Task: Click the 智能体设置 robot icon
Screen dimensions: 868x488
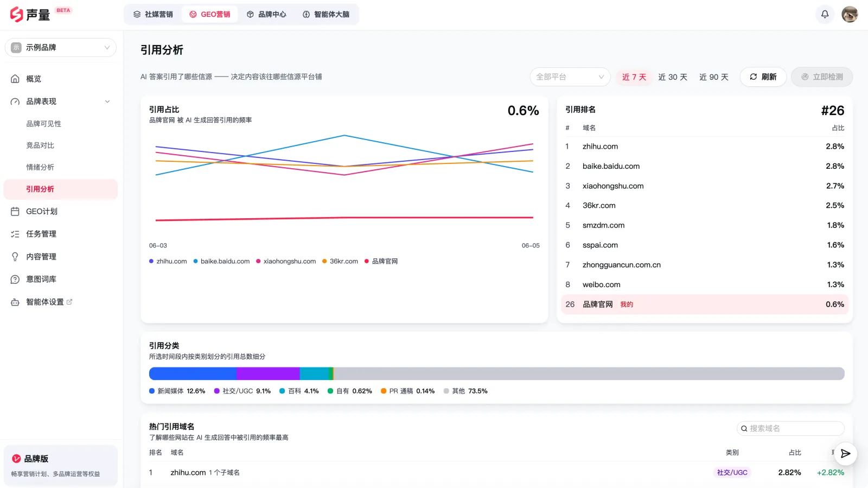Action: click(x=15, y=302)
